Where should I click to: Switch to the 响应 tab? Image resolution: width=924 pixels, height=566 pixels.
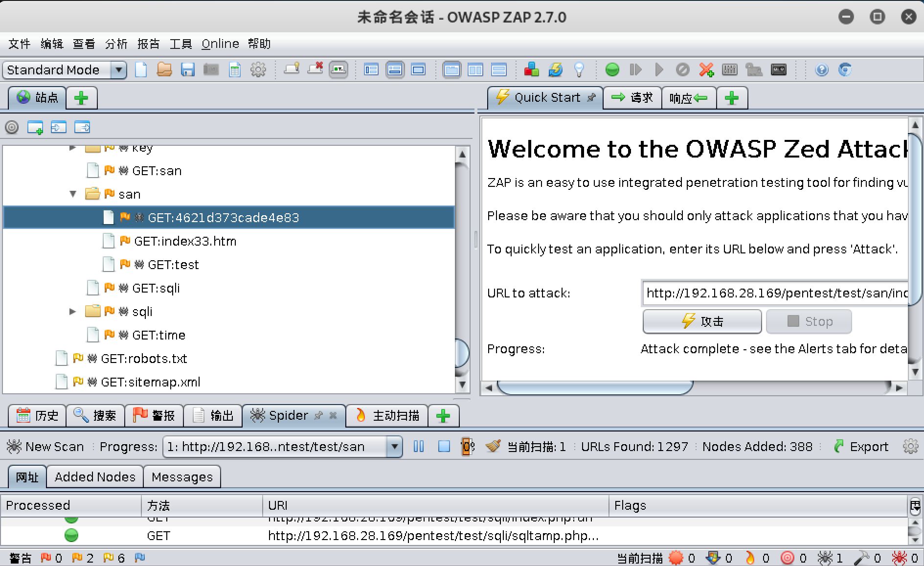(x=689, y=98)
